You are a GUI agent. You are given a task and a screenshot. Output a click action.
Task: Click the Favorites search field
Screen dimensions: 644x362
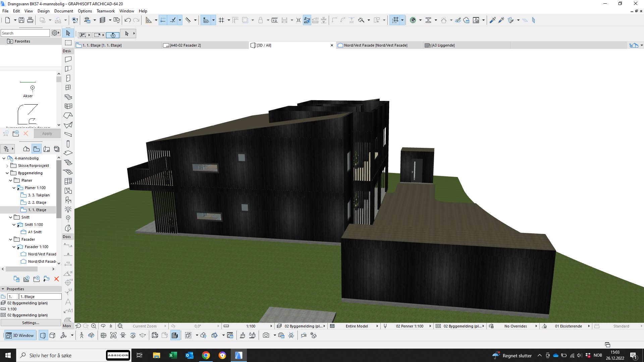tap(25, 33)
